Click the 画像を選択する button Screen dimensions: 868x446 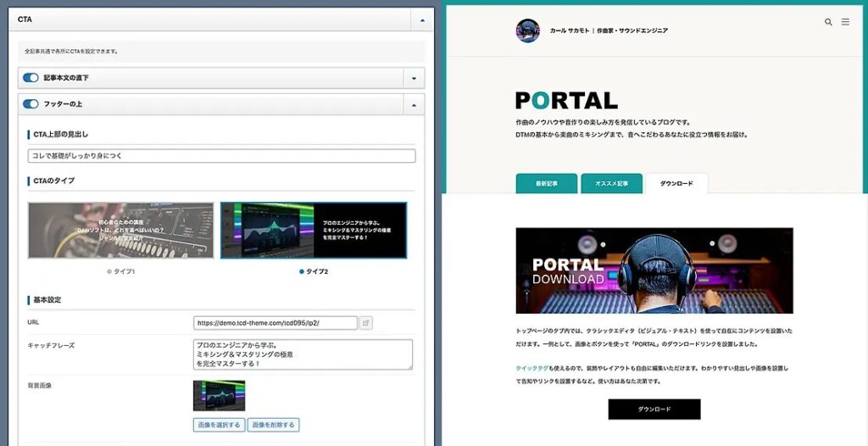pyautogui.click(x=220, y=425)
